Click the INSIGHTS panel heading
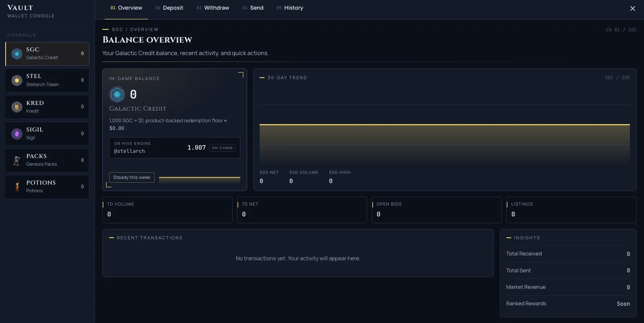The width and height of the screenshot is (644, 323). pyautogui.click(x=527, y=238)
